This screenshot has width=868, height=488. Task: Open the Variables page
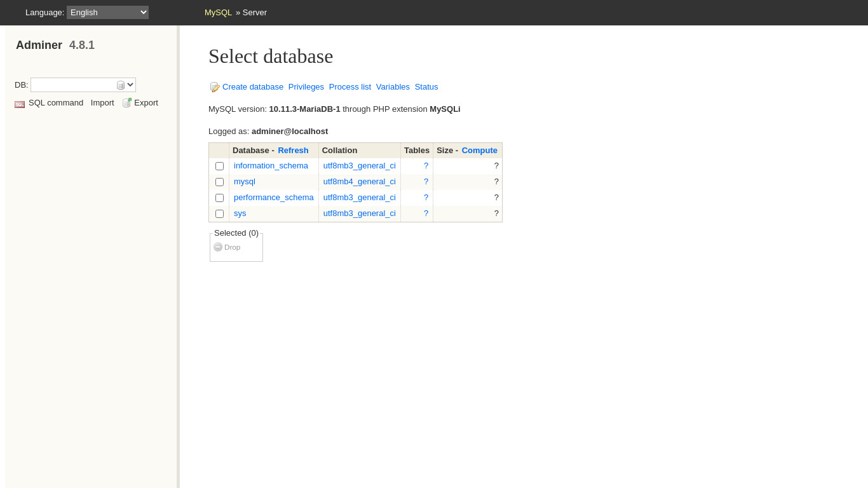pos(393,87)
